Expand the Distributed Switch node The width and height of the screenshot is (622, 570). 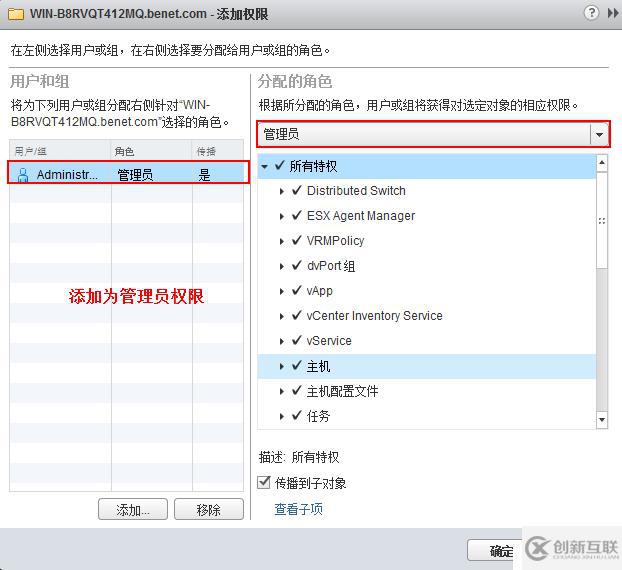tap(282, 192)
